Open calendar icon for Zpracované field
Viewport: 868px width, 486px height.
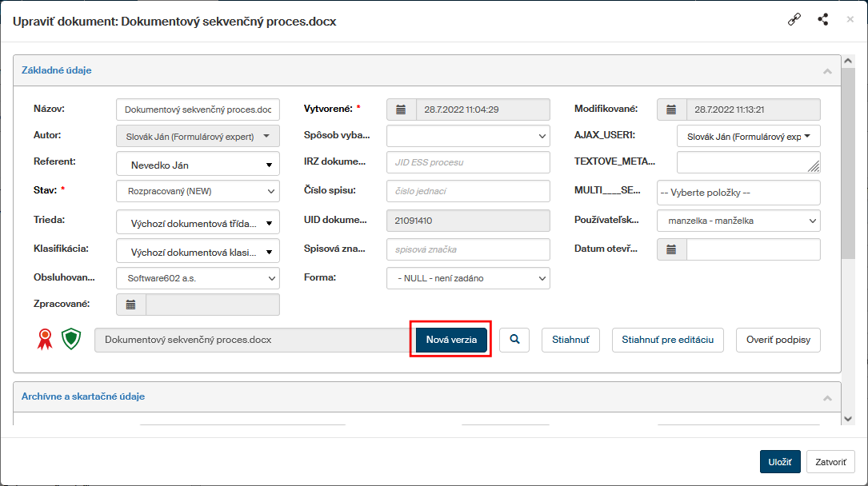pos(131,305)
